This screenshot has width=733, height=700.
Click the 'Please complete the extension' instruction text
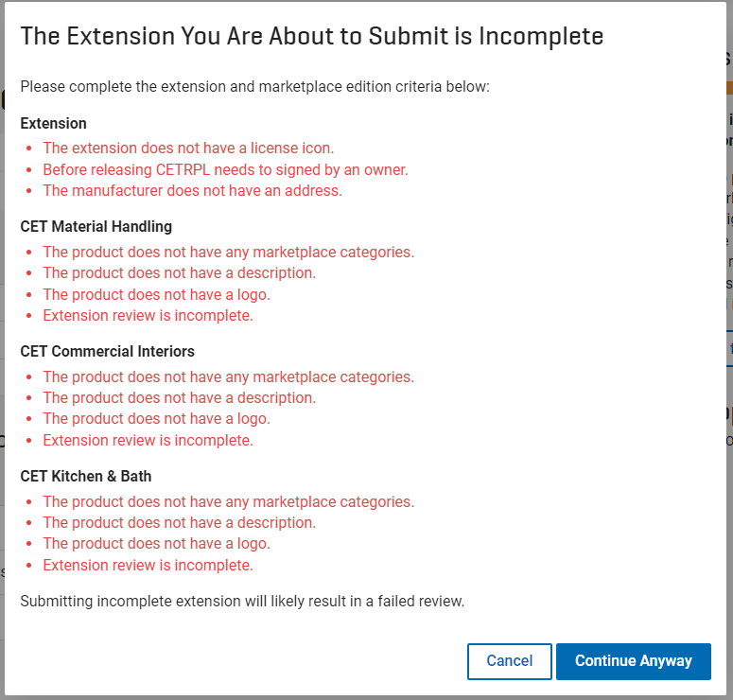254,87
